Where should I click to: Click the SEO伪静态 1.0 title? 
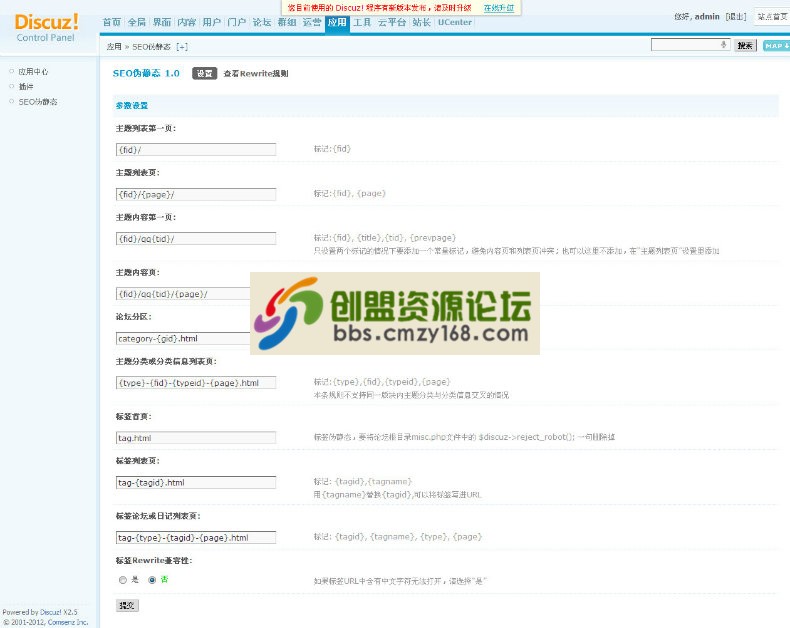(x=146, y=74)
